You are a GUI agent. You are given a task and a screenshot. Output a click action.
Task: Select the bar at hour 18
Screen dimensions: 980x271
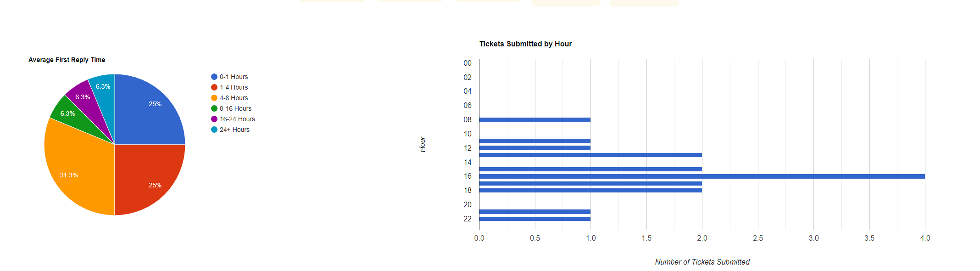[590, 190]
